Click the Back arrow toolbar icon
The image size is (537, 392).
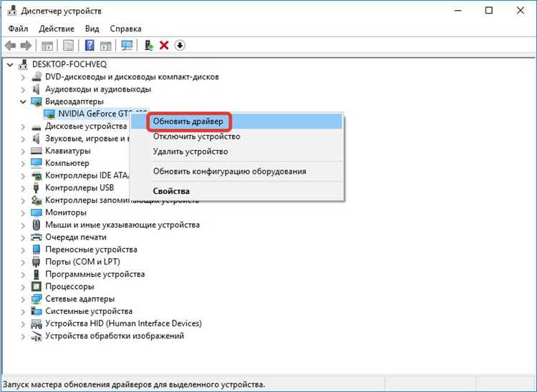[11, 45]
